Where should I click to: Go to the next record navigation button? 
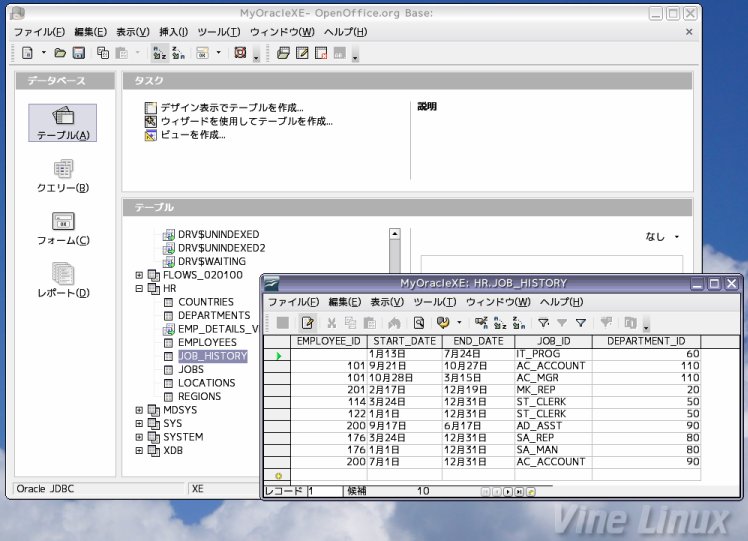coord(508,491)
